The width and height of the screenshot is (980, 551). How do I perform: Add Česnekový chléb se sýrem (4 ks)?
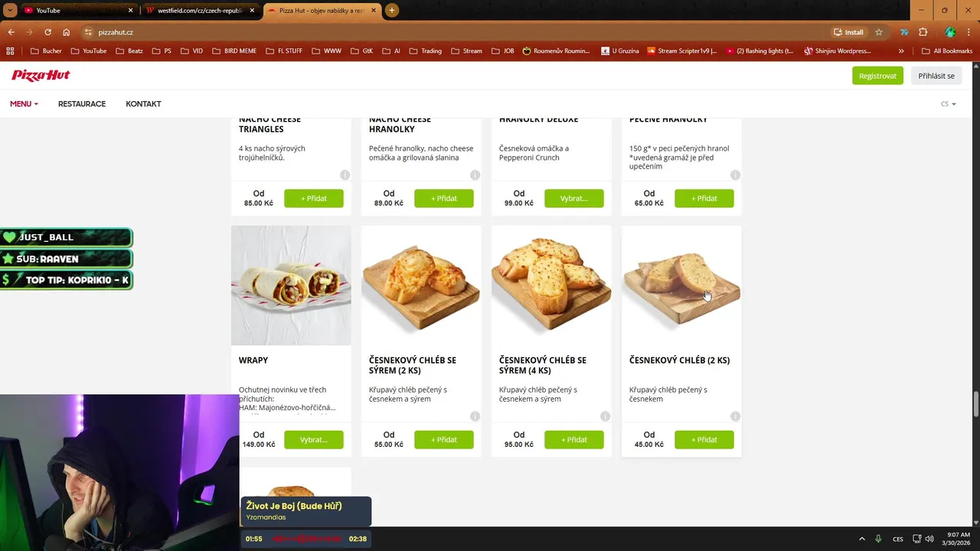pos(574,439)
